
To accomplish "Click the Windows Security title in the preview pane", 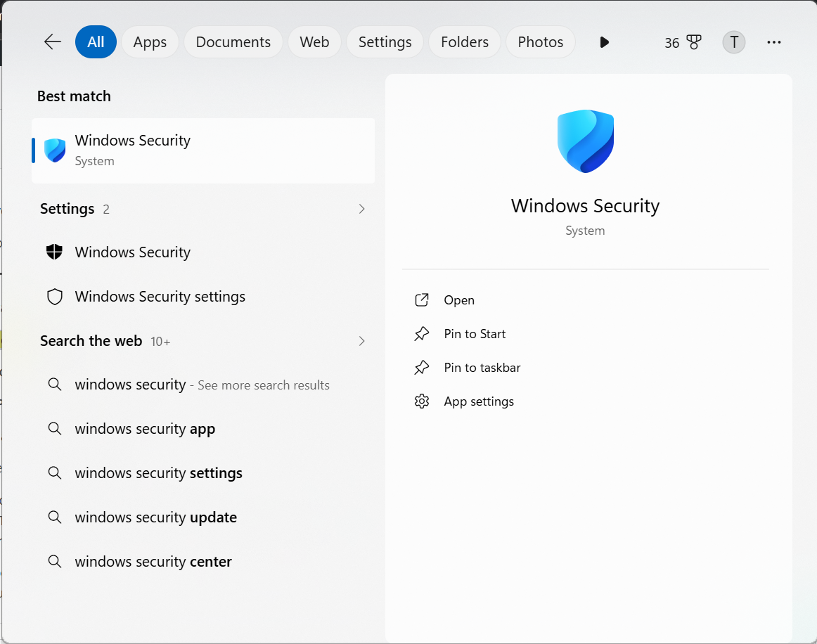I will pos(585,206).
